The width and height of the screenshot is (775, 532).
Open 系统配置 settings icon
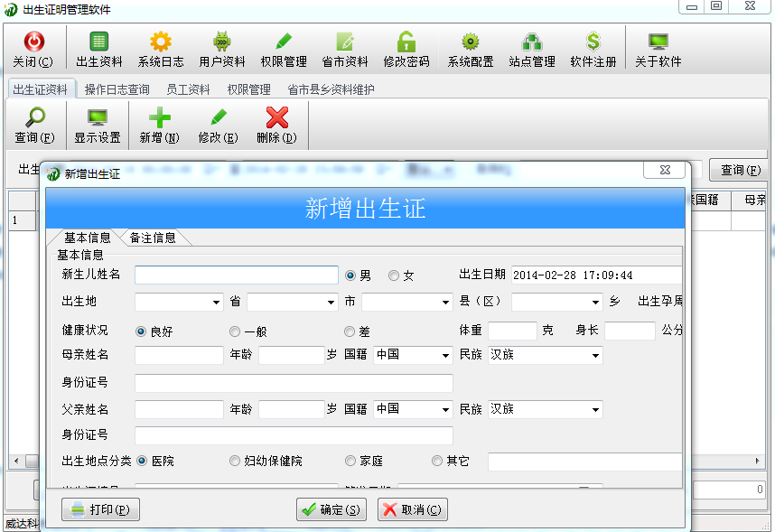click(470, 42)
